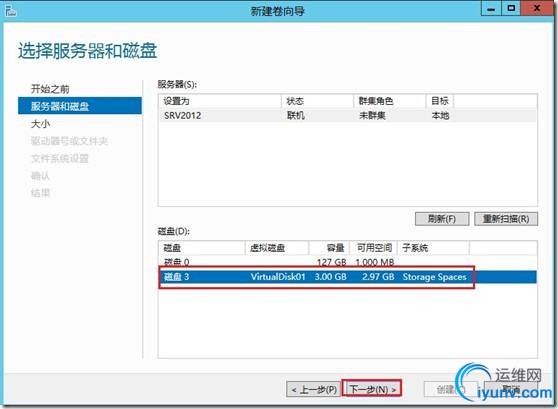This screenshot has height=409, width=558.
Task: Click the 127 GB capacity cell
Action: coord(331,263)
